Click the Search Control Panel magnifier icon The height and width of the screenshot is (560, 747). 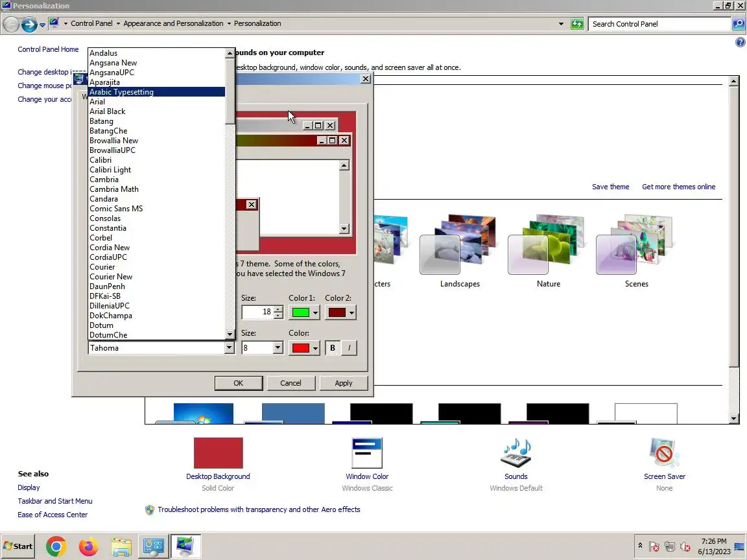tap(739, 24)
